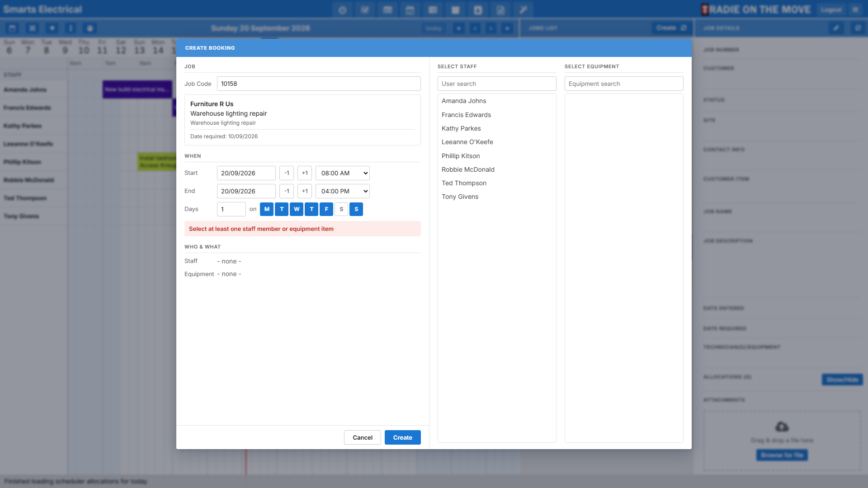868x488 pixels.
Task: Increase End date by one day
Action: (305, 191)
